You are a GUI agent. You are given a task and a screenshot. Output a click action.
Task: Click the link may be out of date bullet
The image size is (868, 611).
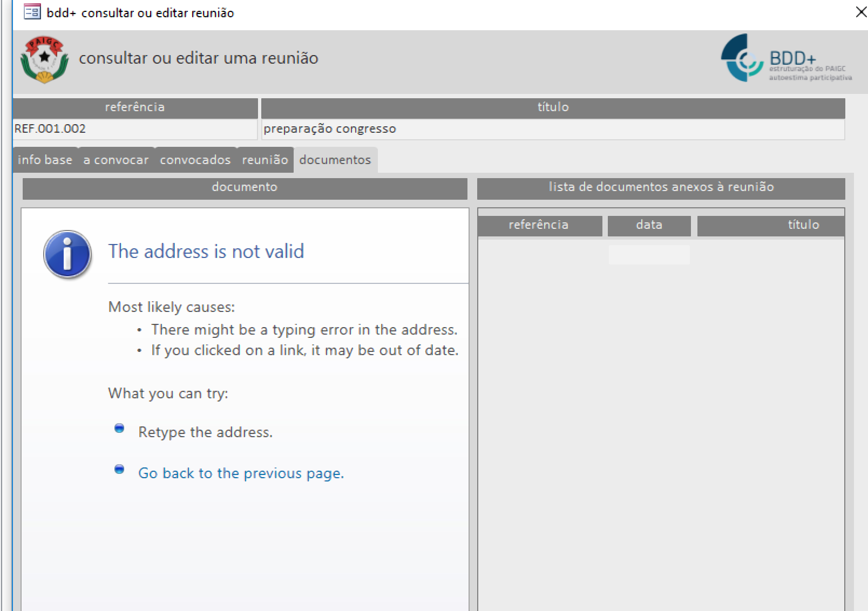[x=305, y=350]
